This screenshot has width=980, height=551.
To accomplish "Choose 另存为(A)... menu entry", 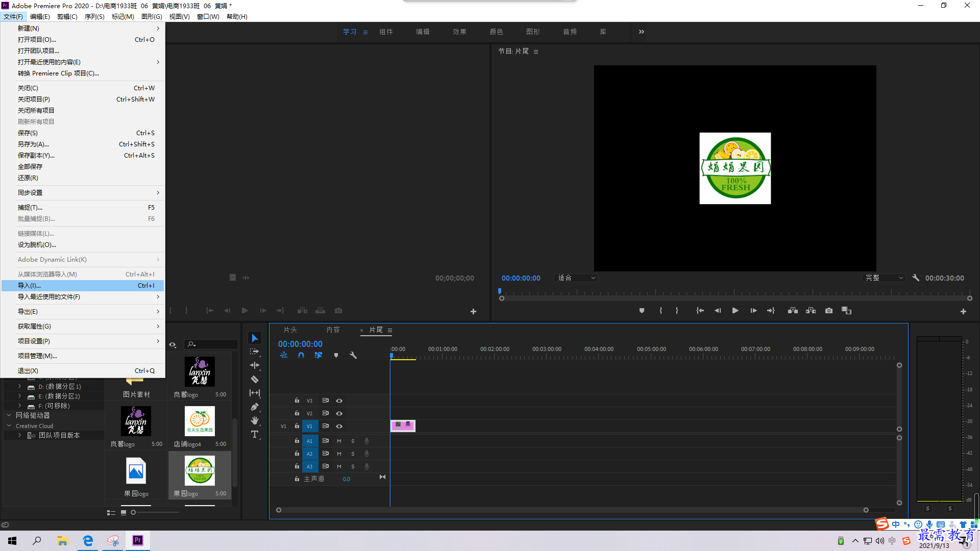I will click(83, 144).
